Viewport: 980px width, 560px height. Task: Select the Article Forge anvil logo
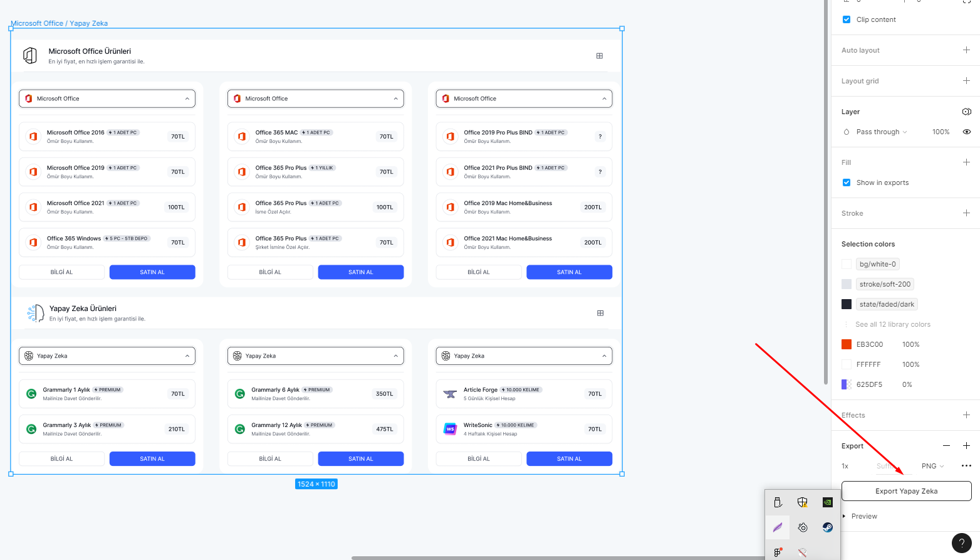click(x=450, y=394)
